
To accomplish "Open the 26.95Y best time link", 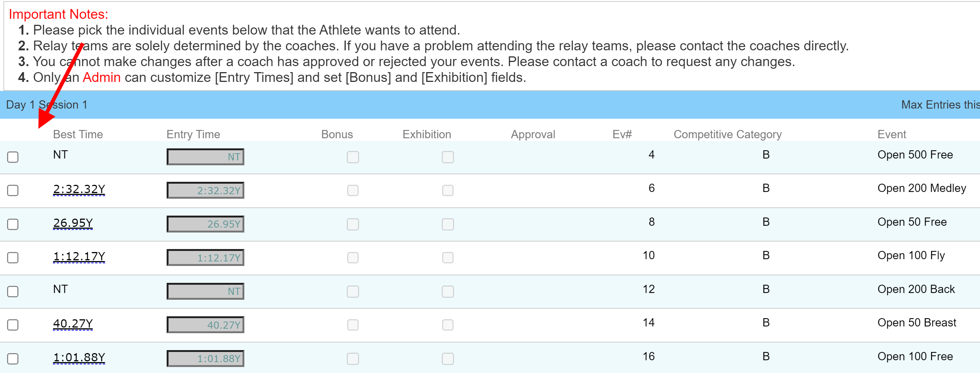I will 73,223.
